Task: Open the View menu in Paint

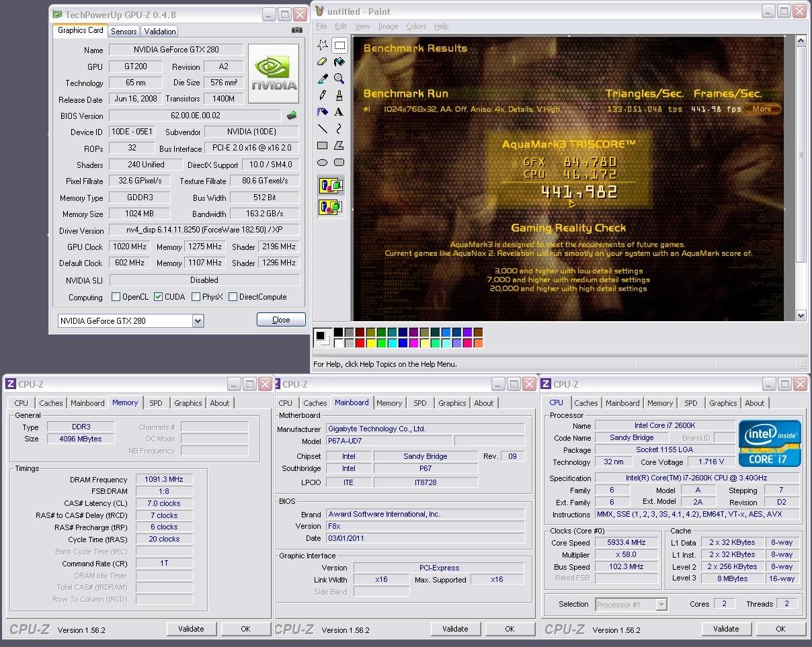Action: tap(362, 26)
